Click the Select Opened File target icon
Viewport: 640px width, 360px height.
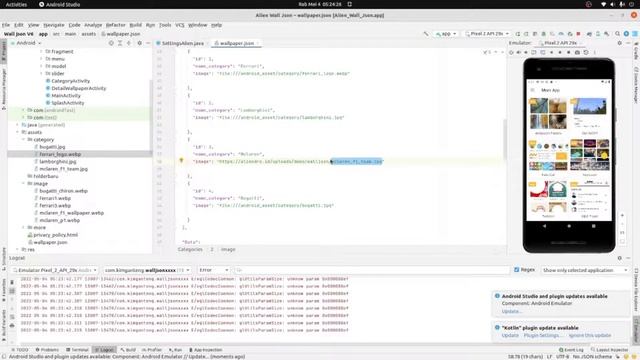(x=111, y=43)
